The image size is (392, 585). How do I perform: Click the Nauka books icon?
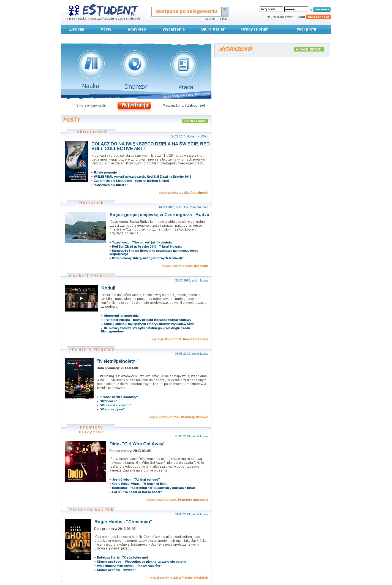pyautogui.click(x=91, y=63)
